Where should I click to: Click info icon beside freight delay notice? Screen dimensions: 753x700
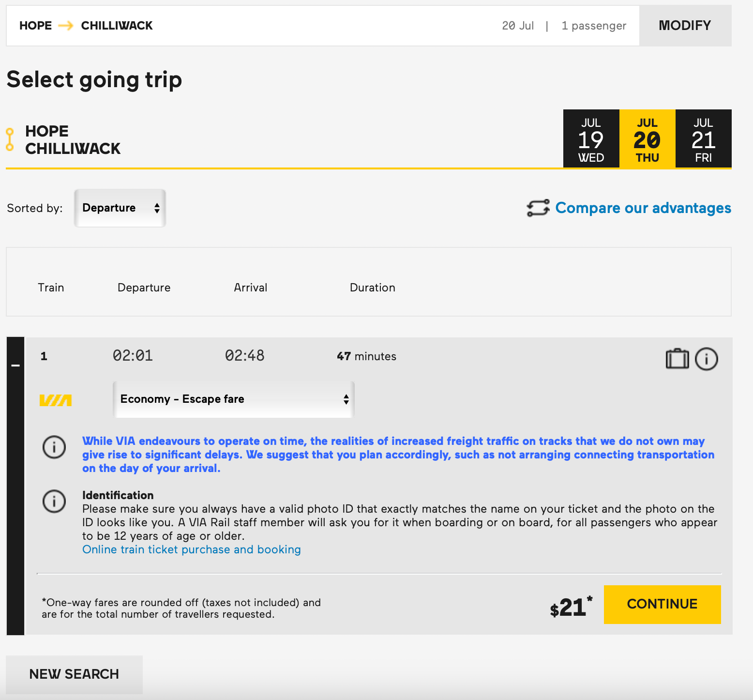54,447
